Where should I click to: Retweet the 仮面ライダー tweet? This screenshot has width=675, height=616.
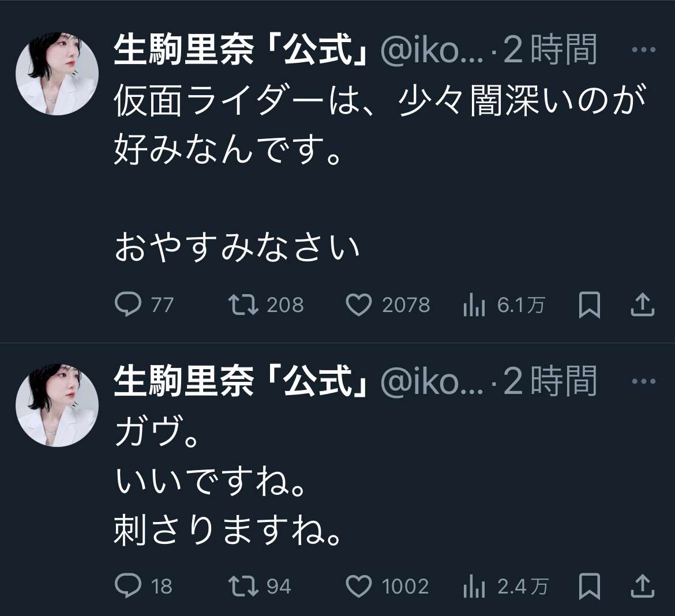coord(243,305)
